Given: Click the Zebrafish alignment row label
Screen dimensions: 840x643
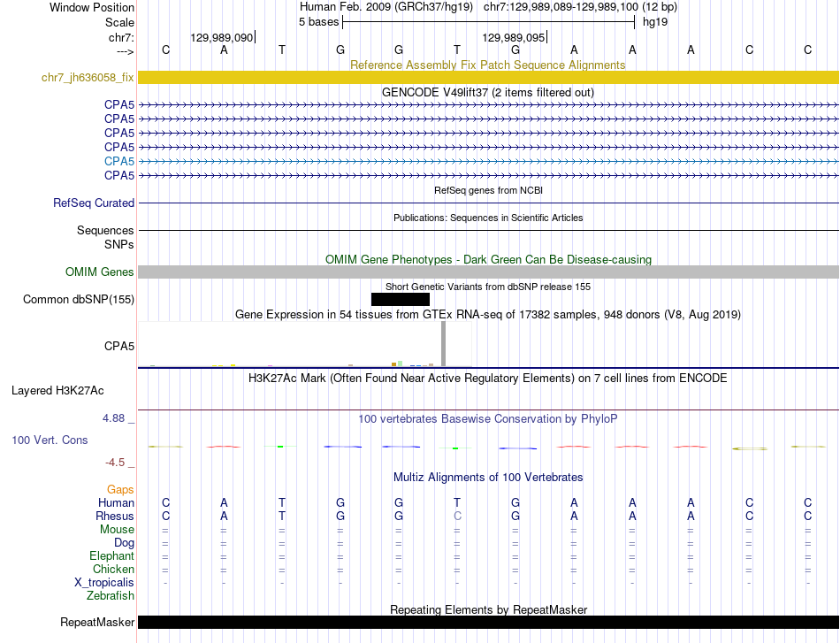Looking at the screenshot, I should point(111,596).
